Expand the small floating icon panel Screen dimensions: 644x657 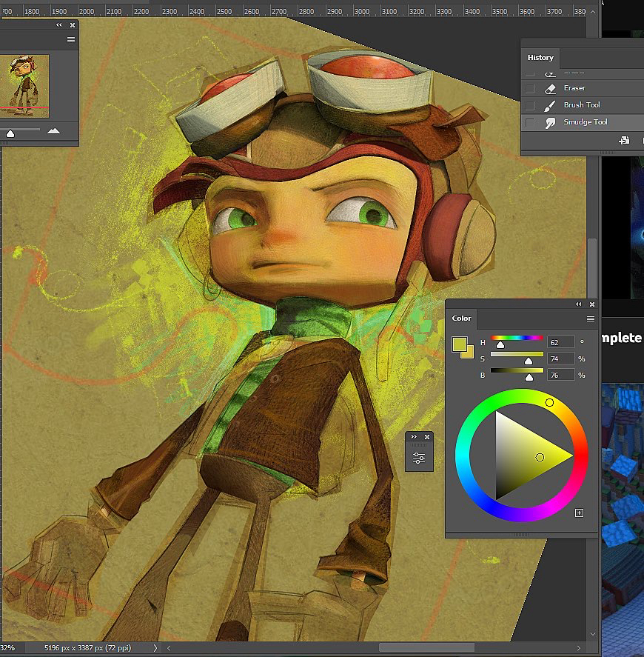click(414, 437)
